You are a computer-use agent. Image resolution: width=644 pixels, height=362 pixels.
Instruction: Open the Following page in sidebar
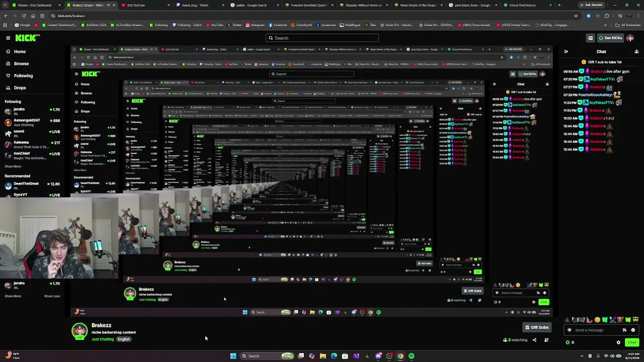tap(23, 75)
